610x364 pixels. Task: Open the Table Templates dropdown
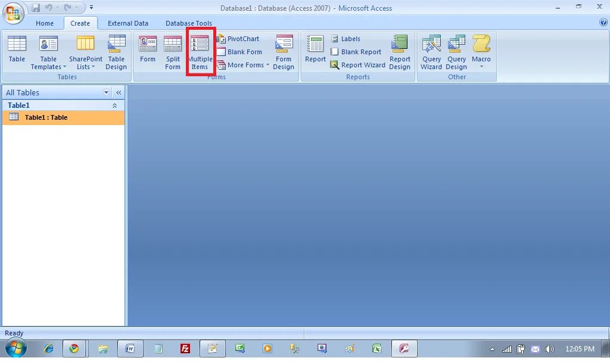pos(48,52)
